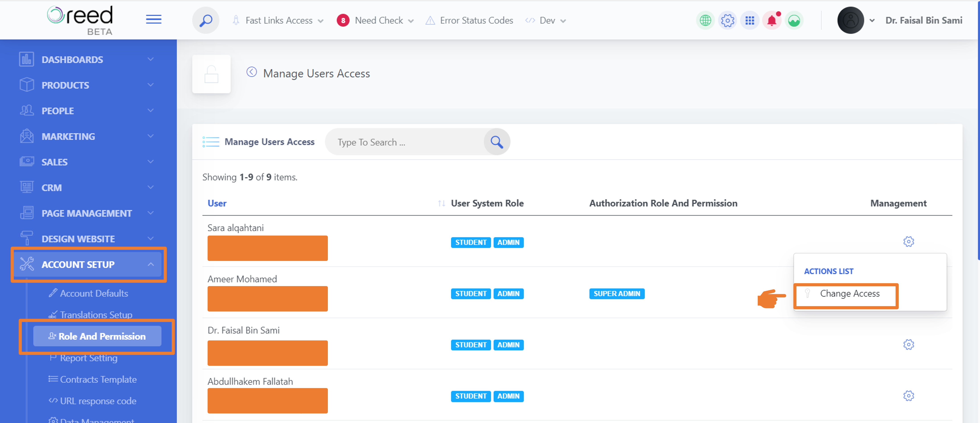
Task: Open gear actions for Dr. Faisal Bin Sami row
Action: tap(909, 345)
